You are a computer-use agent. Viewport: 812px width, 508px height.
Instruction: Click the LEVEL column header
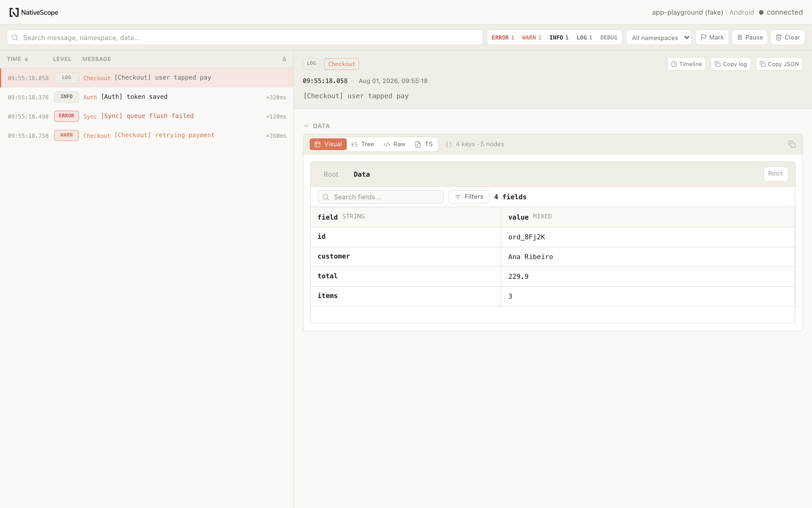tap(62, 59)
